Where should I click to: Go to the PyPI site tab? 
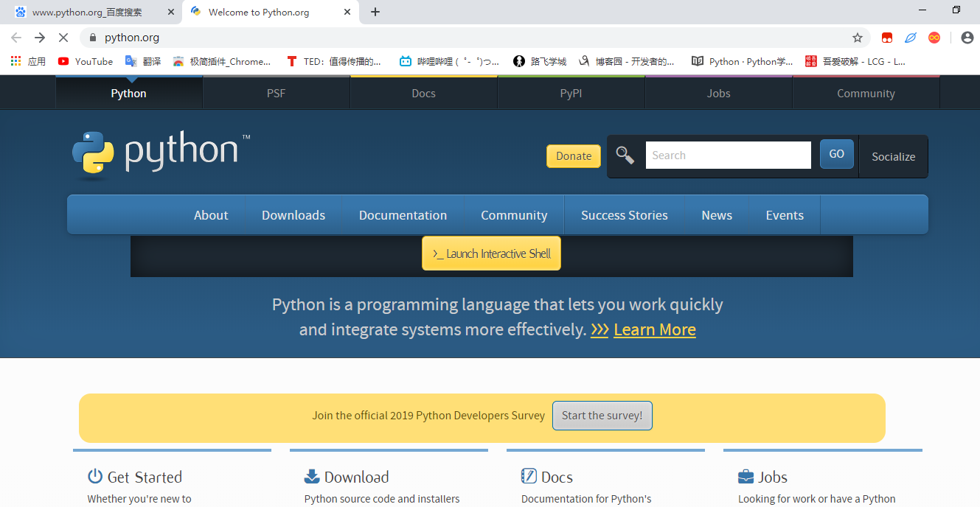[x=571, y=94]
